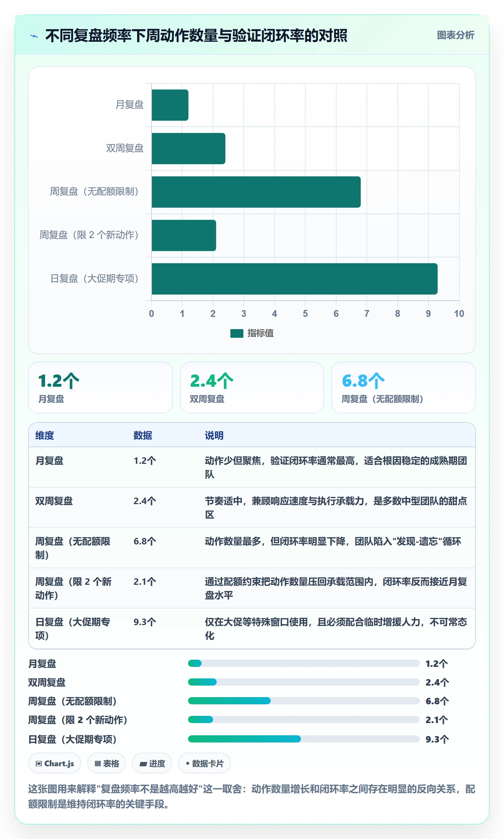Click the 月复盘 progress bar
The image size is (504, 839).
303,663
